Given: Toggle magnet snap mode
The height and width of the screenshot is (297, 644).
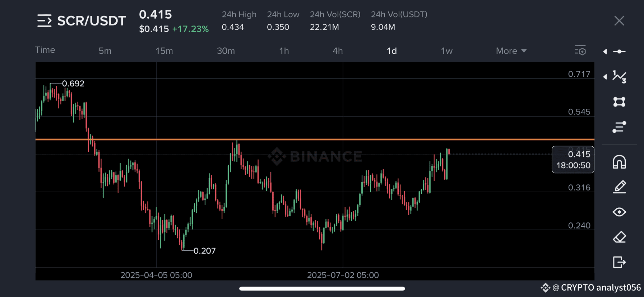Looking at the screenshot, I should (x=619, y=162).
